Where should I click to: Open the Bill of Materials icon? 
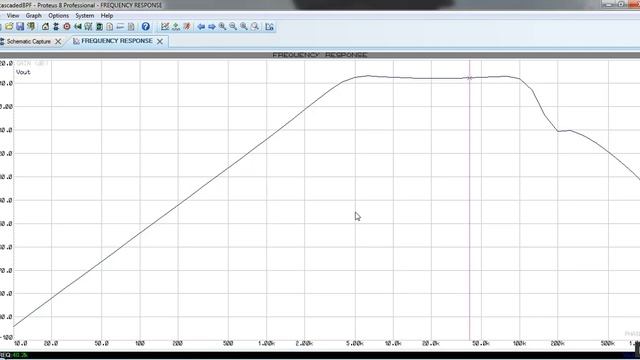point(110,27)
